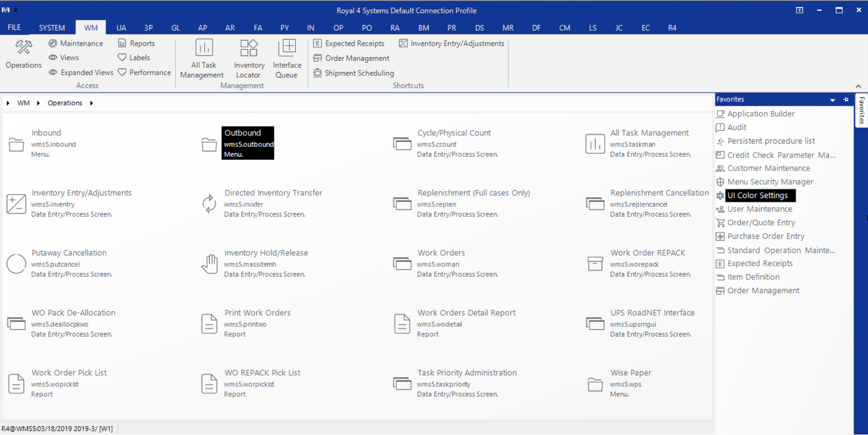This screenshot has width=868, height=435.
Task: Open Expanded Views in the ribbon
Action: [81, 72]
